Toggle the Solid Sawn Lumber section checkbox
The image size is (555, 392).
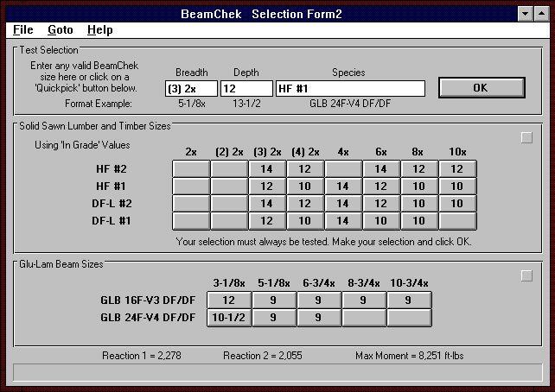coord(526,137)
